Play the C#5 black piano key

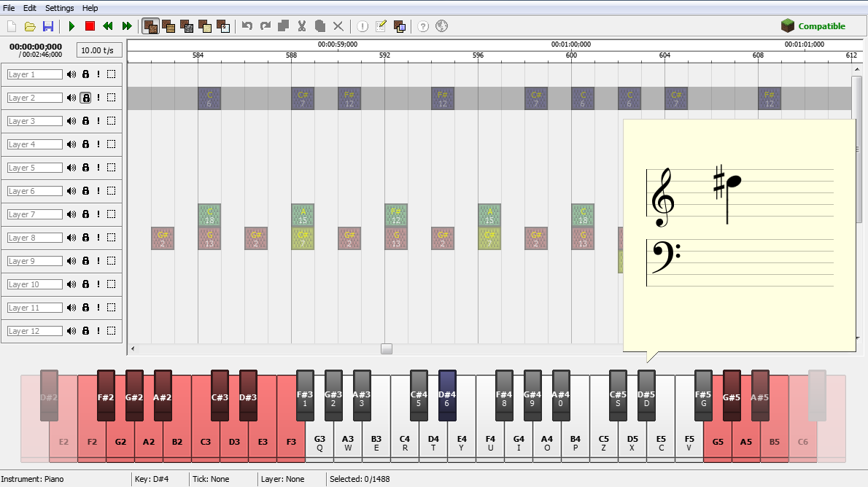(618, 395)
